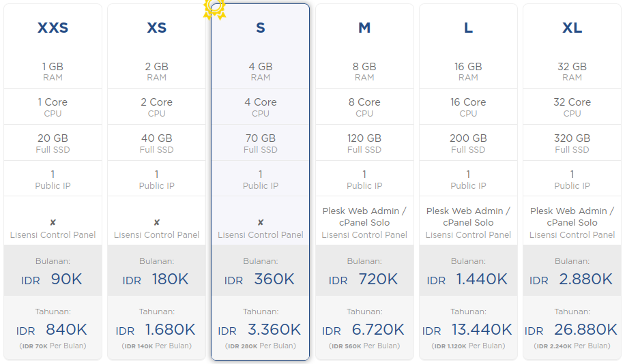
Task: Click the IDR 90K monthly price
Action: click(x=53, y=279)
